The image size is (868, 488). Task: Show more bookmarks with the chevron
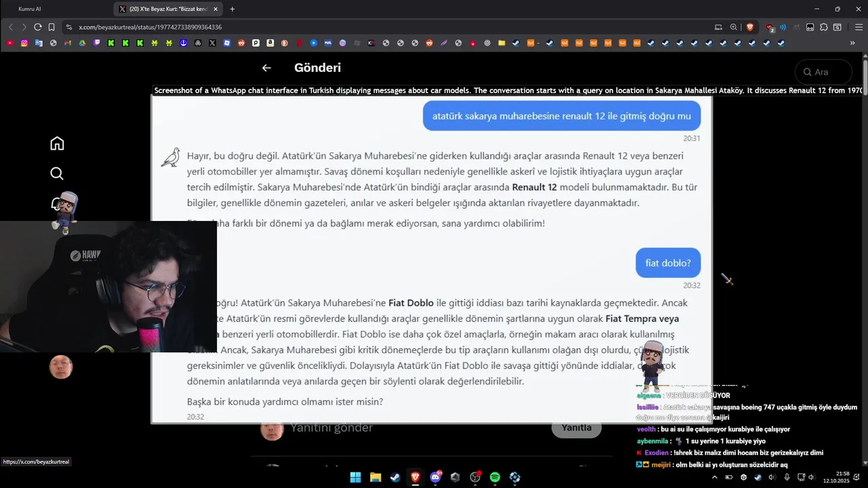(x=852, y=43)
